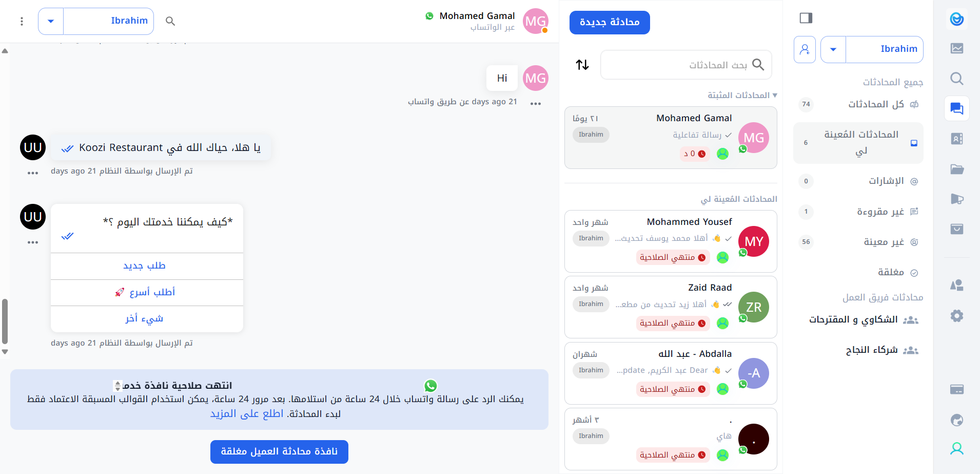
Task: Collapse the المحادثات المثبتة pinned section
Action: (774, 95)
